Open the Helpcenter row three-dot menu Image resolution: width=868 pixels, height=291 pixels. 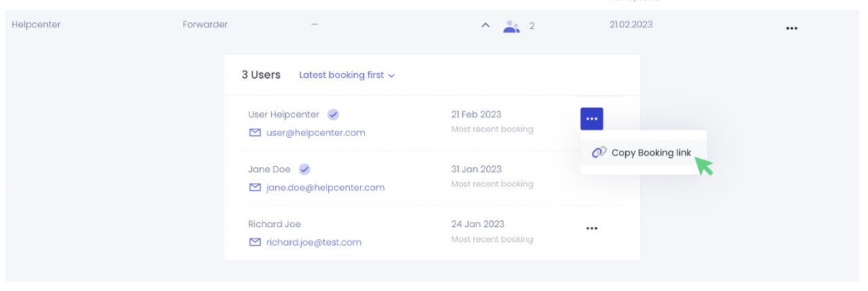[791, 28]
